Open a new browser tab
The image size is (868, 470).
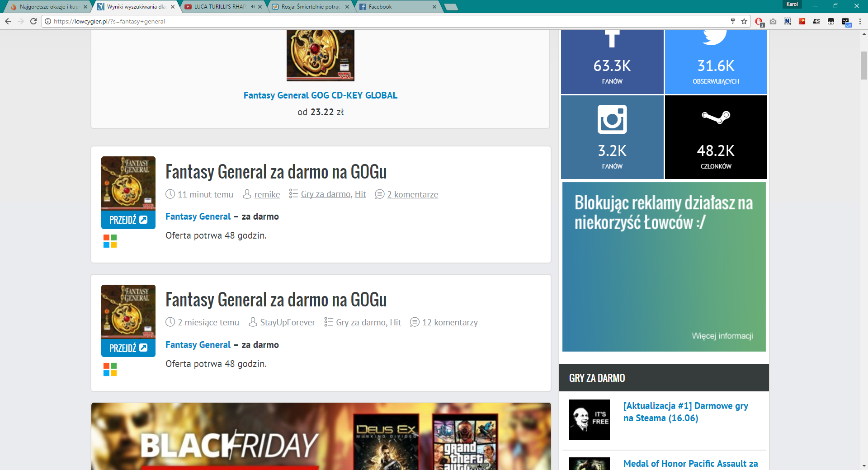click(451, 7)
